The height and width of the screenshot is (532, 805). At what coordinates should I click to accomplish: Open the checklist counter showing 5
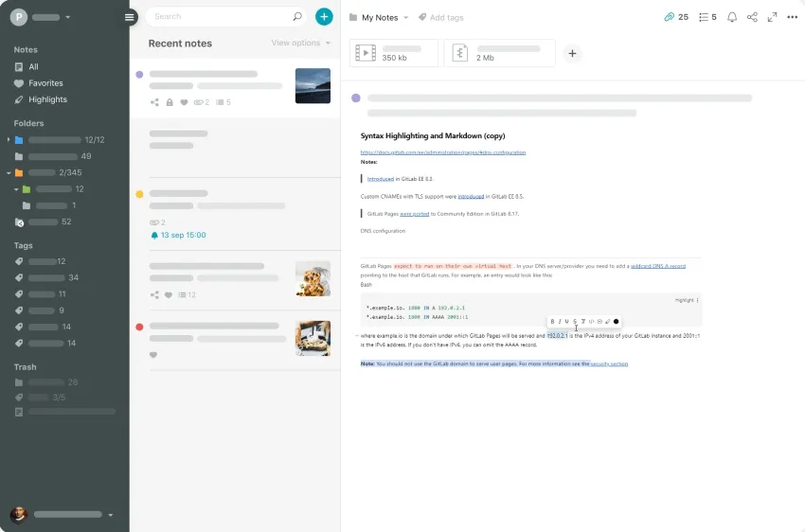click(x=707, y=17)
